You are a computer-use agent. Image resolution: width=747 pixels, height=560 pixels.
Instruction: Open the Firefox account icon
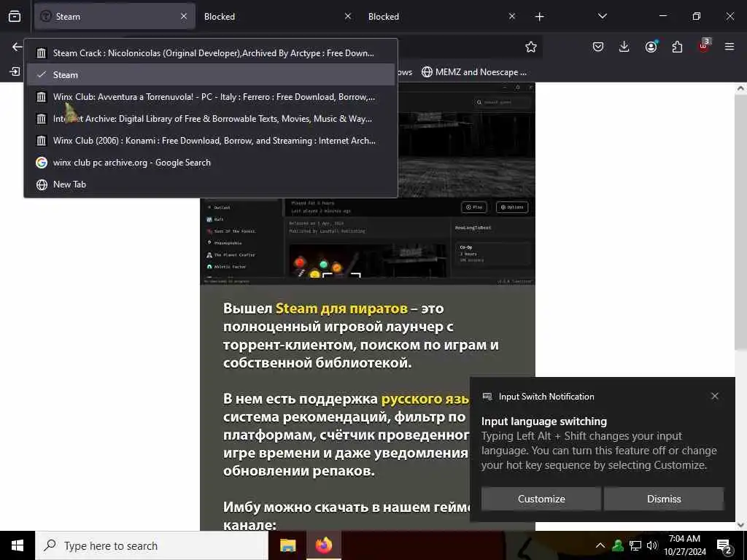coord(651,47)
